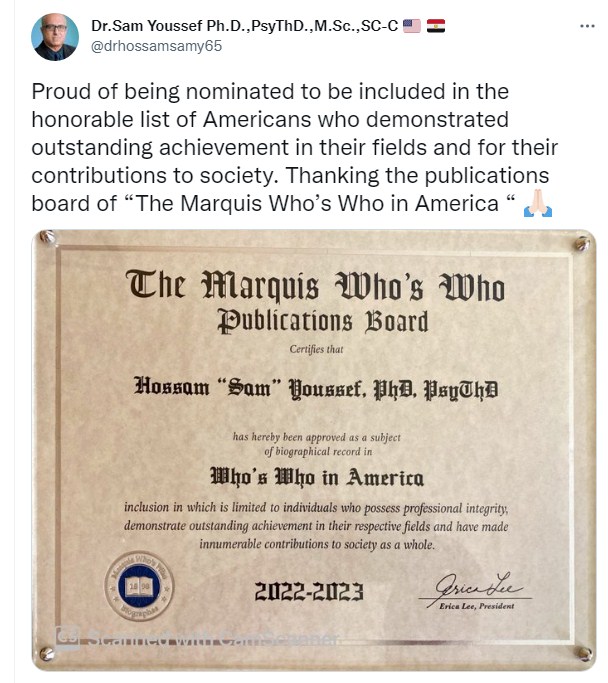Click the Hossam "Sam" Youssef name line
The height and width of the screenshot is (683, 608).
[316, 387]
